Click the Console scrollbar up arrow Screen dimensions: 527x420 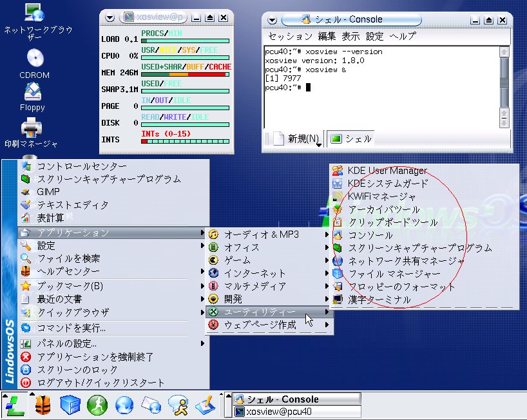pyautogui.click(x=504, y=52)
